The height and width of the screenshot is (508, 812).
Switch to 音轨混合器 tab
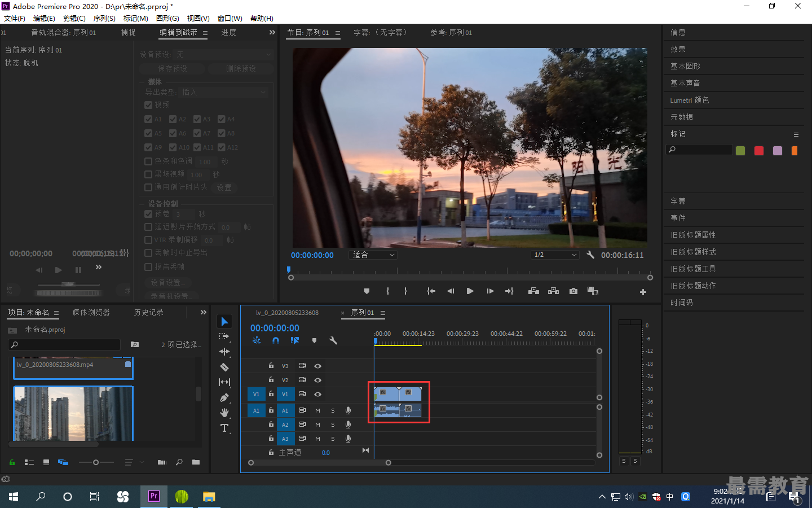click(x=64, y=33)
